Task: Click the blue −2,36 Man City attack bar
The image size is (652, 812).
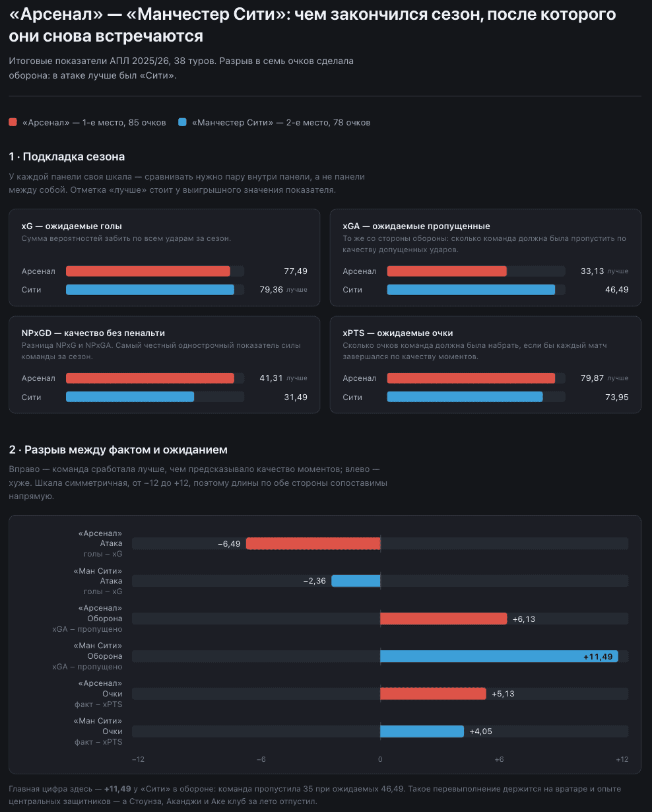Action: pyautogui.click(x=356, y=581)
